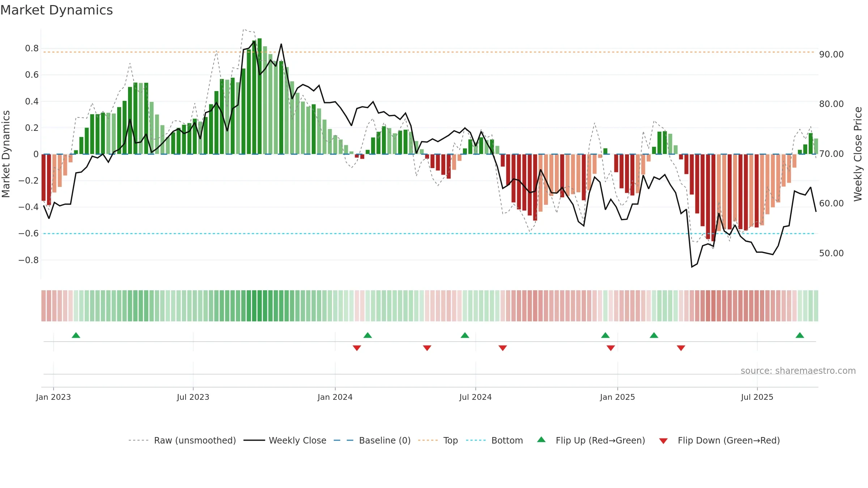Click the −0.6 tick on the left axis

click(28, 234)
